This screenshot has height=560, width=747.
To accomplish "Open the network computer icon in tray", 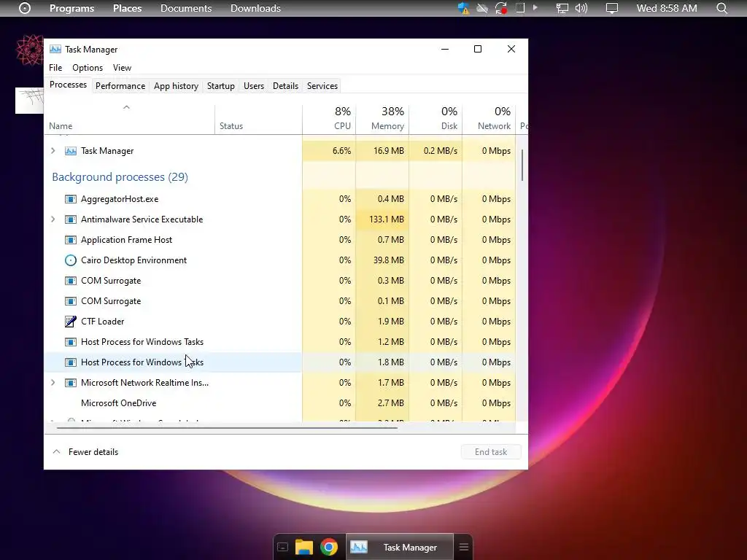I will [x=562, y=8].
